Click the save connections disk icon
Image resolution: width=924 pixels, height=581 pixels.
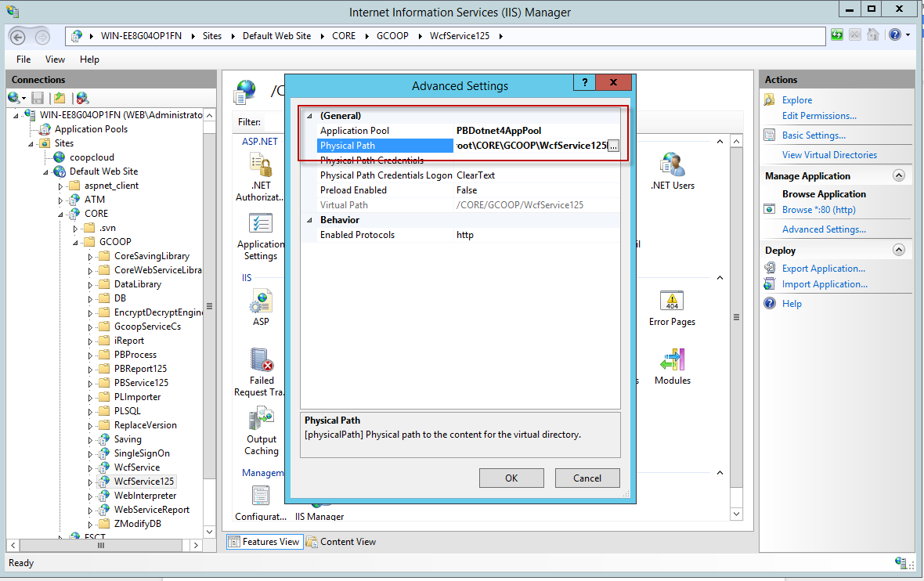pos(38,98)
